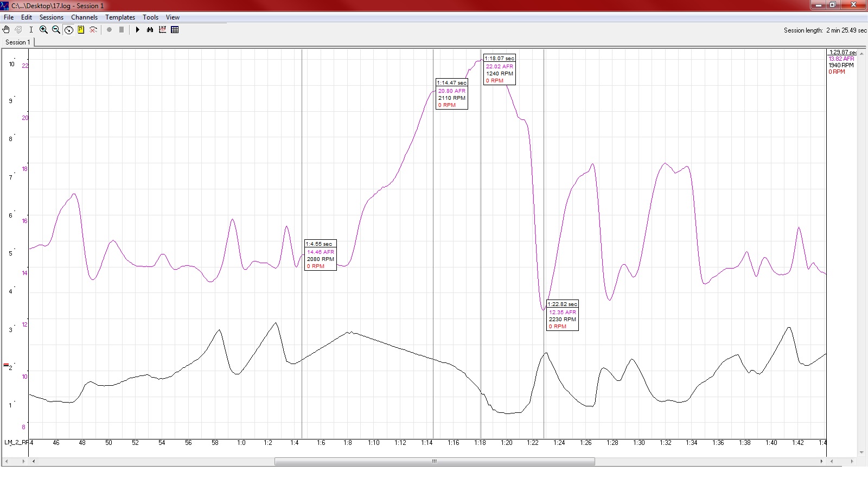Open the Channels menu
The height and width of the screenshot is (478, 868).
click(x=84, y=17)
